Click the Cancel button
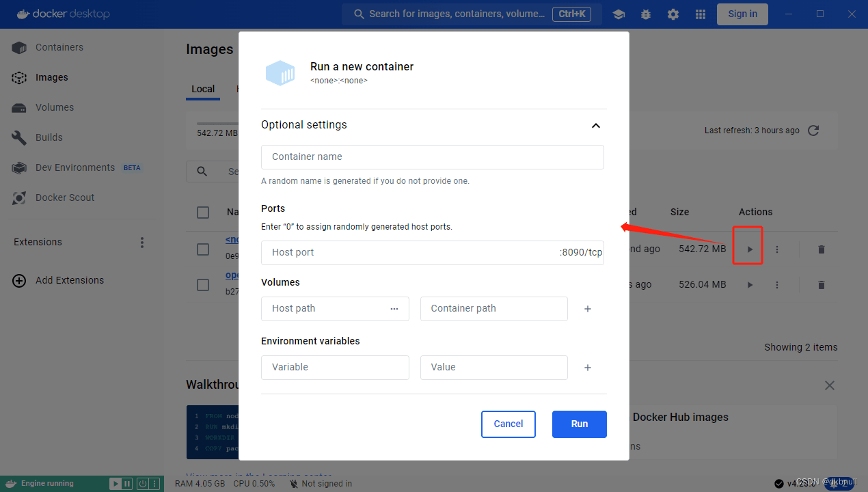Image resolution: width=868 pixels, height=492 pixels. pos(508,424)
